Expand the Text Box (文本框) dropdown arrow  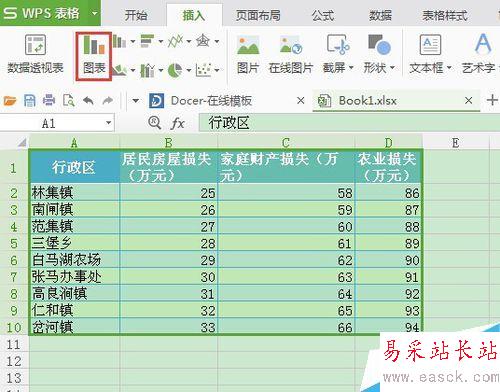(449, 68)
